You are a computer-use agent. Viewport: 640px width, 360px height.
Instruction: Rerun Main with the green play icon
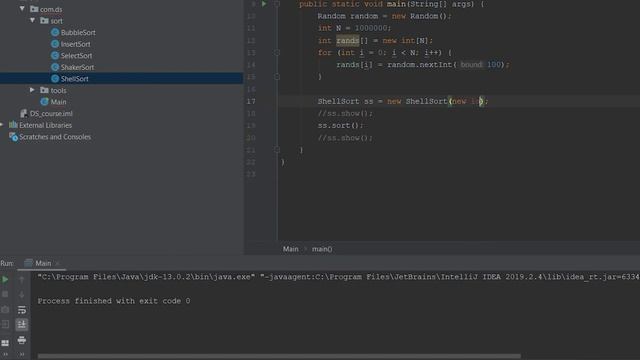click(5, 280)
